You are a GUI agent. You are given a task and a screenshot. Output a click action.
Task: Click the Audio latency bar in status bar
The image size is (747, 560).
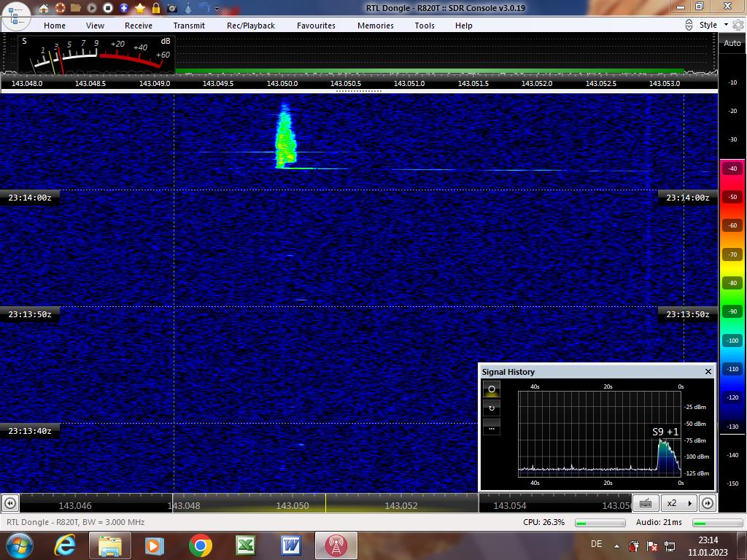pos(718,523)
